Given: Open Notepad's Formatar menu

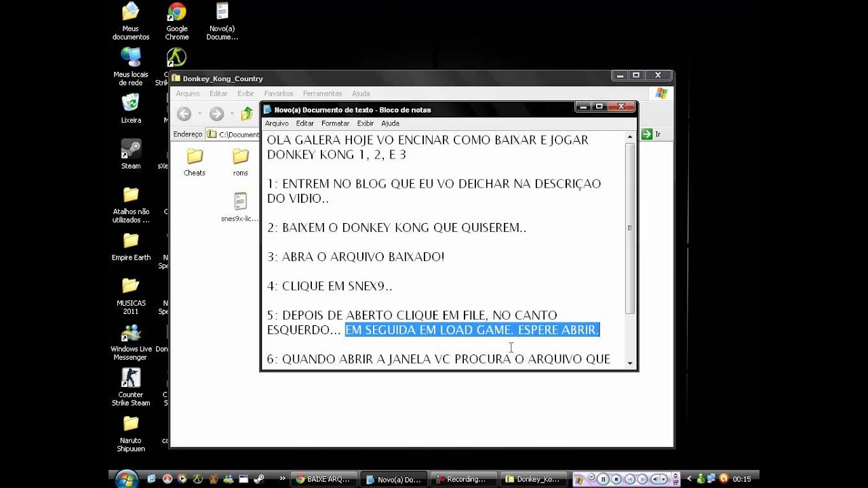Looking at the screenshot, I should pos(335,123).
